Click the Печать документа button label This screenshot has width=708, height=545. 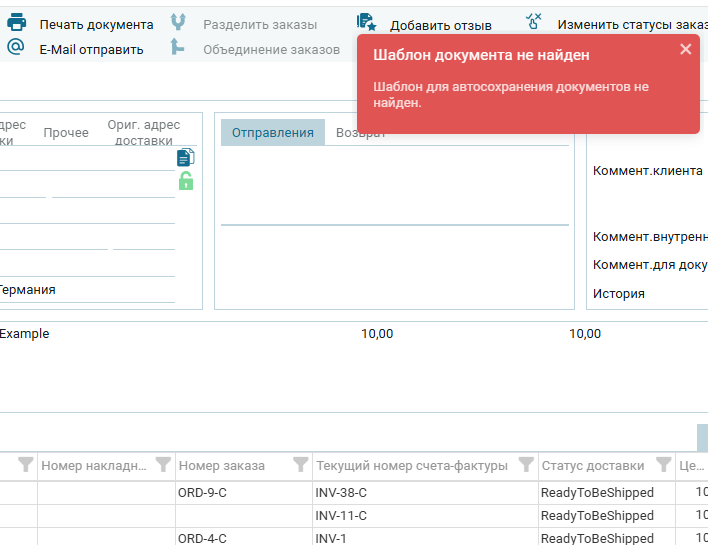click(x=96, y=24)
